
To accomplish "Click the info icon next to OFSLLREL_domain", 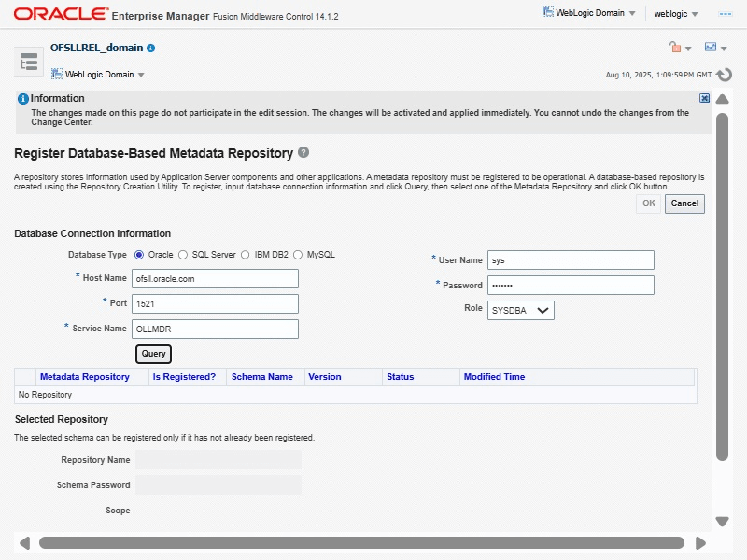I will pos(151,49).
